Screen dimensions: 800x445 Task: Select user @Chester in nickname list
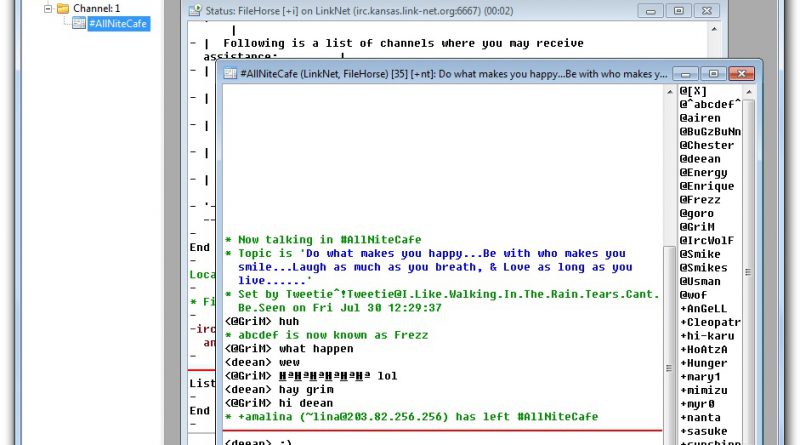click(x=706, y=145)
